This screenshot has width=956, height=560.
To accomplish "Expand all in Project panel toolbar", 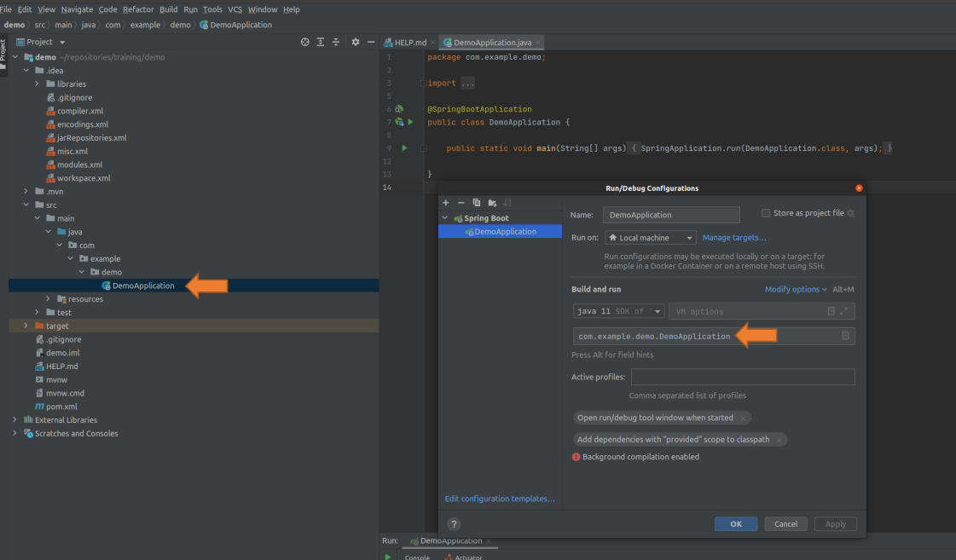I will pyautogui.click(x=320, y=42).
